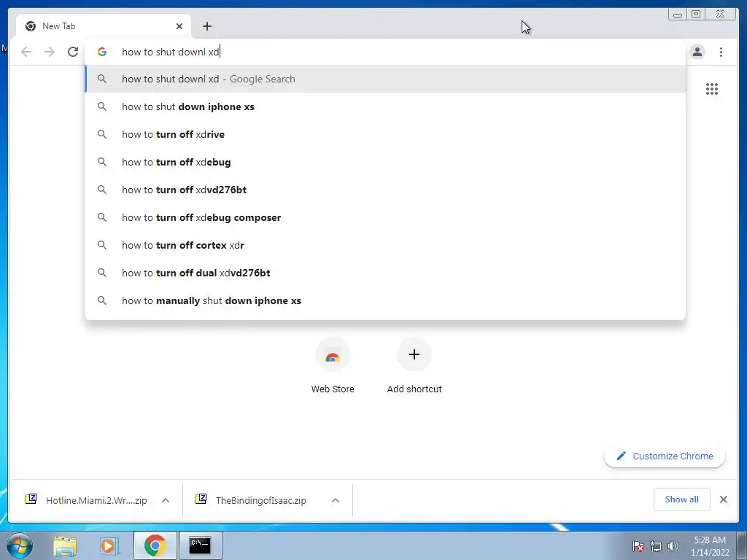
Task: Click the network tray icon
Action: pyautogui.click(x=656, y=546)
